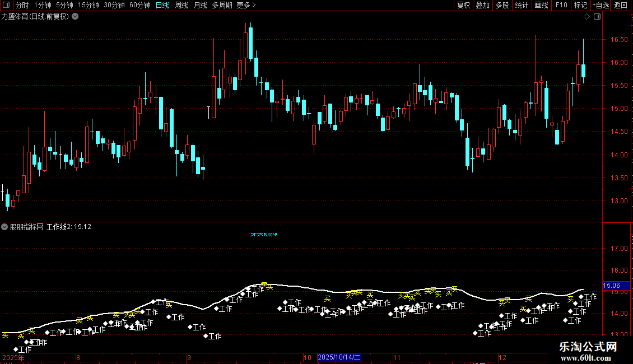Open the indicator dropdown beside 股朋指标网
Screen dimensions: 633x364
[4, 227]
